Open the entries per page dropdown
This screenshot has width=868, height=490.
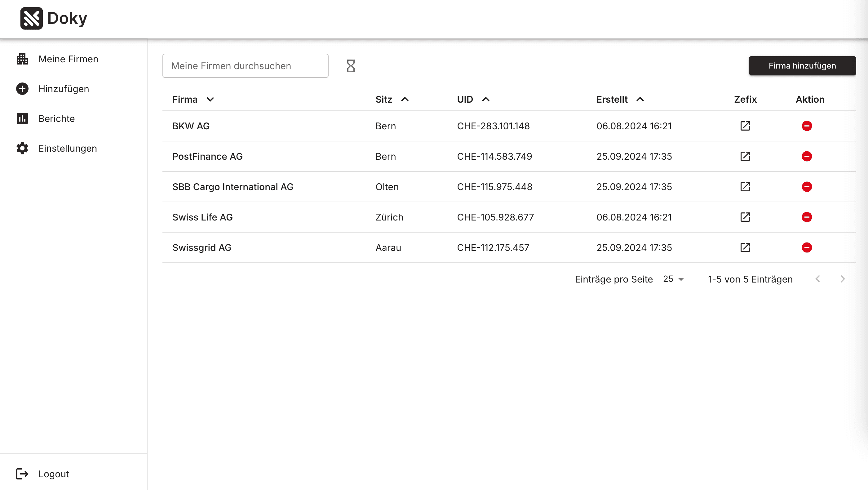coord(674,279)
